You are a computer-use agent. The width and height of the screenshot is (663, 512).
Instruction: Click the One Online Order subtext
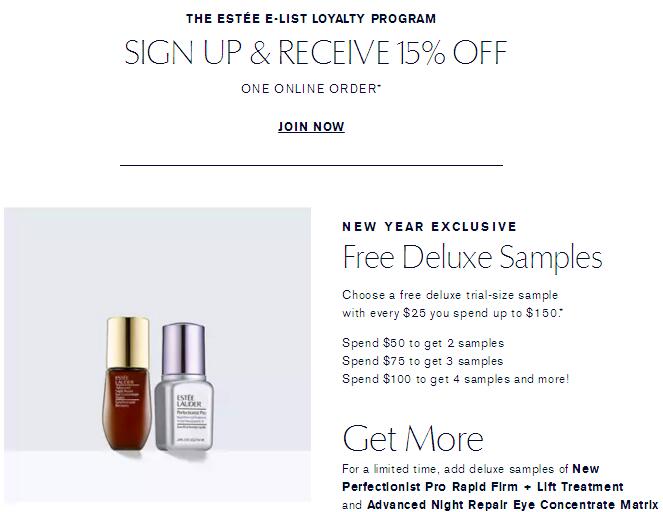(311, 88)
